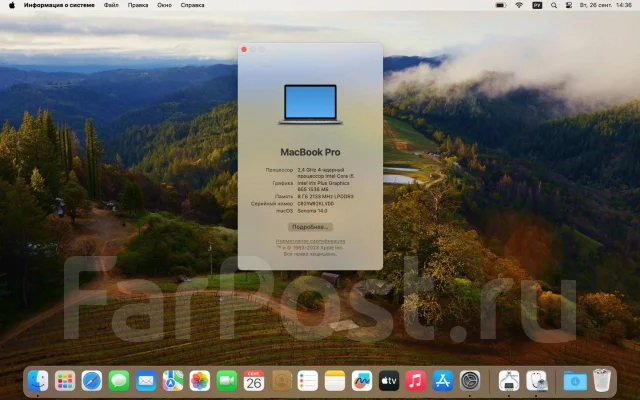Select the 2,4 GHz processor value
640x400 pixels.
[x=326, y=173]
